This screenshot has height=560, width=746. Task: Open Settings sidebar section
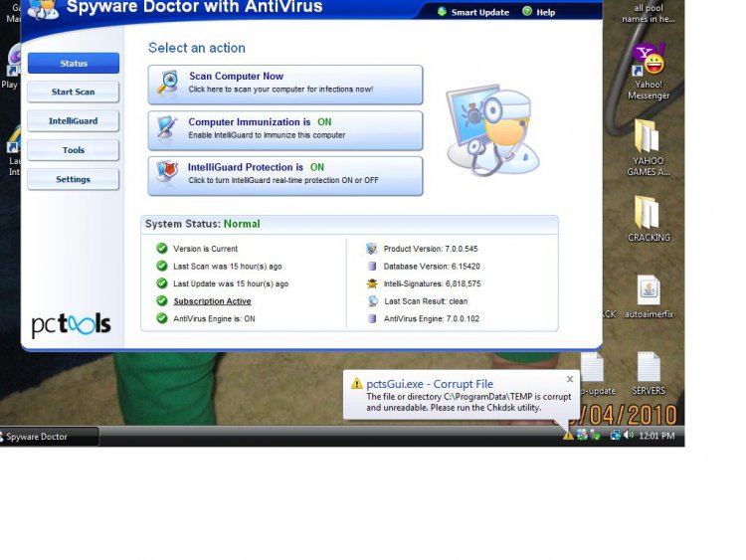coord(74,179)
